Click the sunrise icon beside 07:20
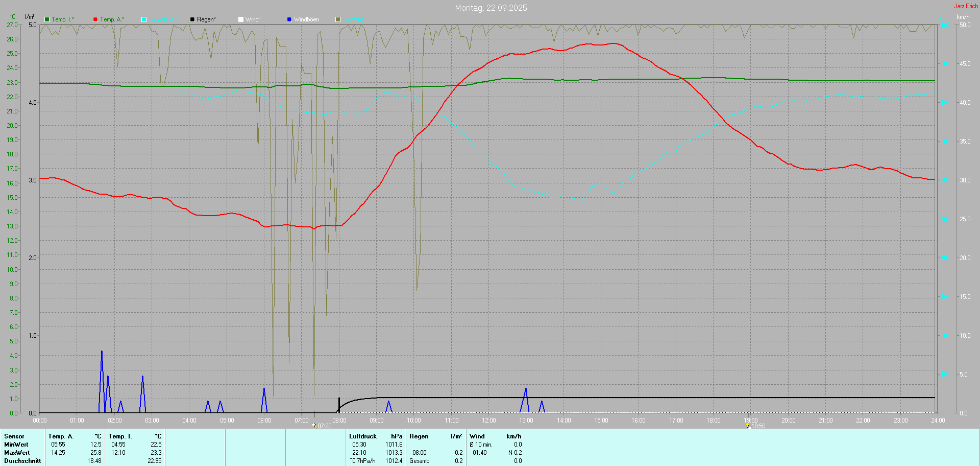Image resolution: width=980 pixels, height=466 pixels. pyautogui.click(x=314, y=425)
